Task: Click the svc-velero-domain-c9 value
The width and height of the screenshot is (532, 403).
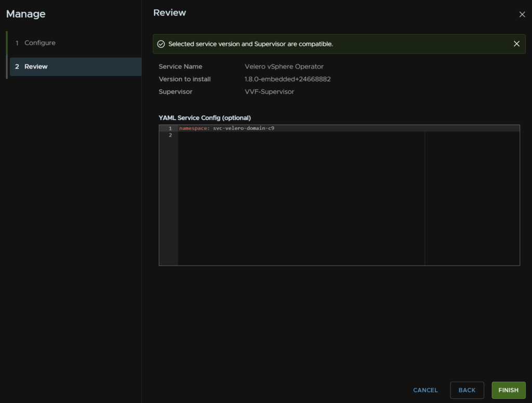Action: pos(244,128)
